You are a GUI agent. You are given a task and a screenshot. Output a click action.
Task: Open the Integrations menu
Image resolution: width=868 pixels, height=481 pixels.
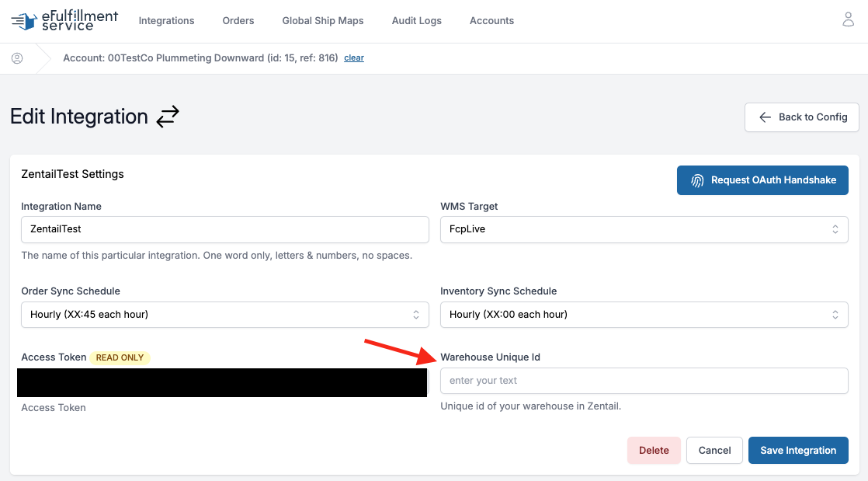[x=166, y=20]
